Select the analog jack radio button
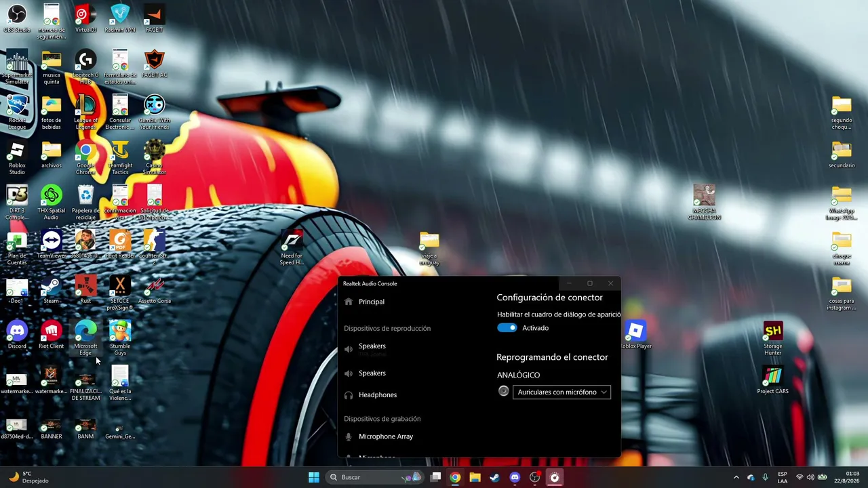This screenshot has width=868, height=488. coord(504,391)
